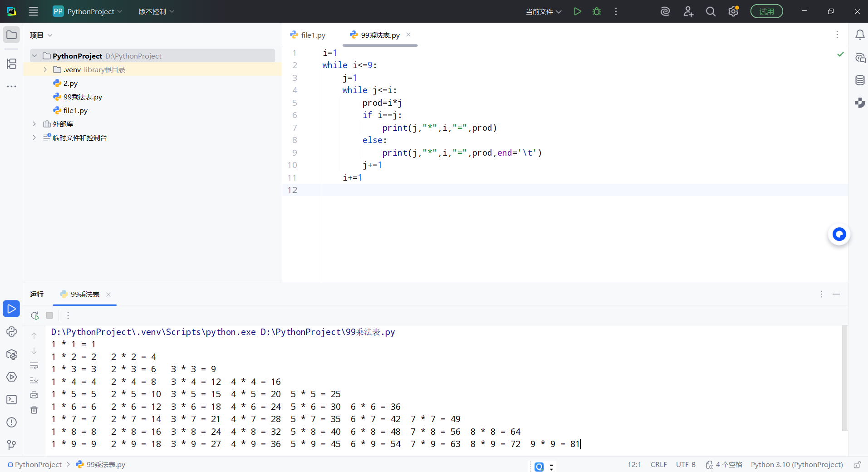Close the 99乘法表.py editor tab
The width and height of the screenshot is (868, 472).
tap(408, 34)
